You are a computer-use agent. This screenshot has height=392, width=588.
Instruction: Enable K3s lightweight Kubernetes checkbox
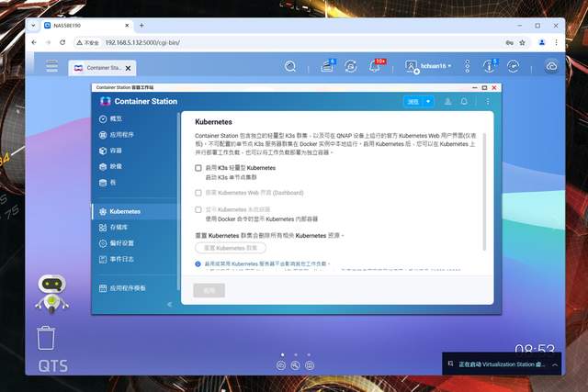[x=198, y=168]
